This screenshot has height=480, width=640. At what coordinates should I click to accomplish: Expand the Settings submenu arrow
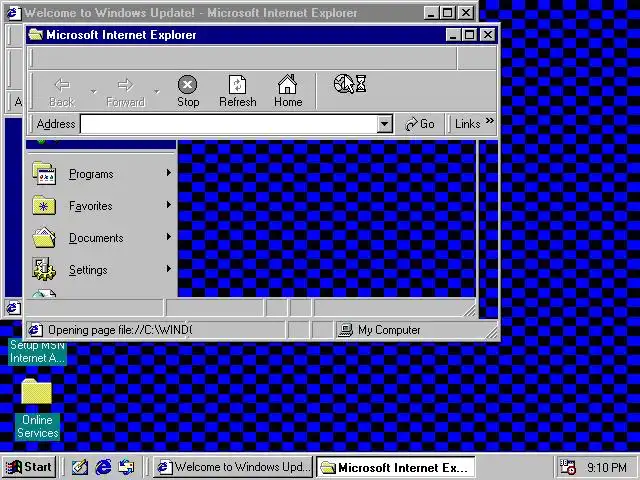tap(169, 269)
